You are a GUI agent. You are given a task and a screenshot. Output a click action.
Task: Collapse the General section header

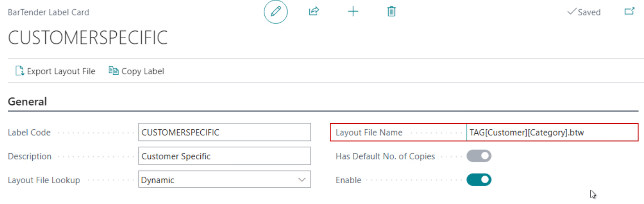[27, 102]
